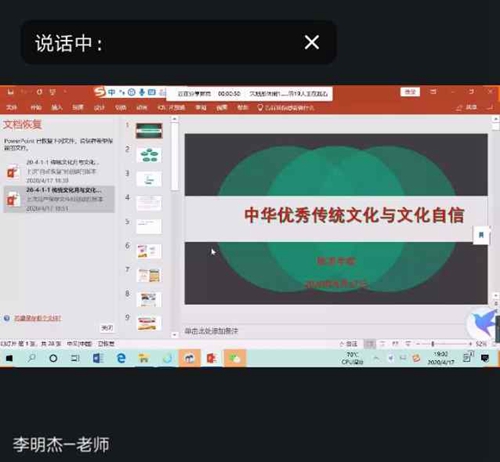Launch the Edge browser from the taskbar
Screen dimensions: 500x462
121,358
